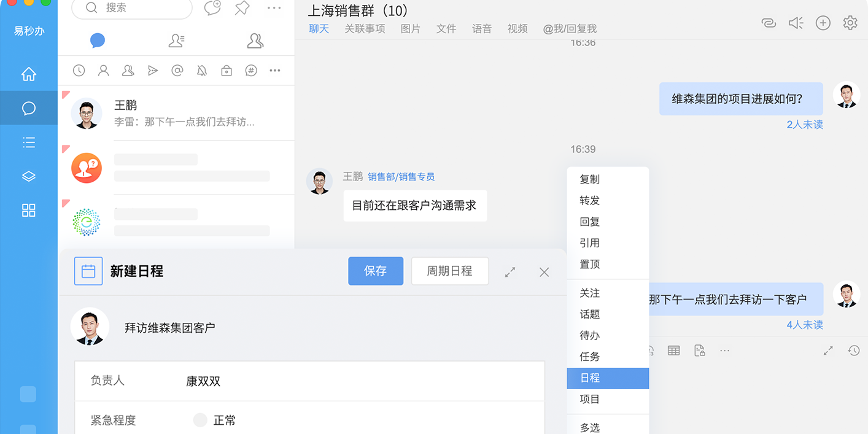Filter conversations by @ mentions icon

177,71
